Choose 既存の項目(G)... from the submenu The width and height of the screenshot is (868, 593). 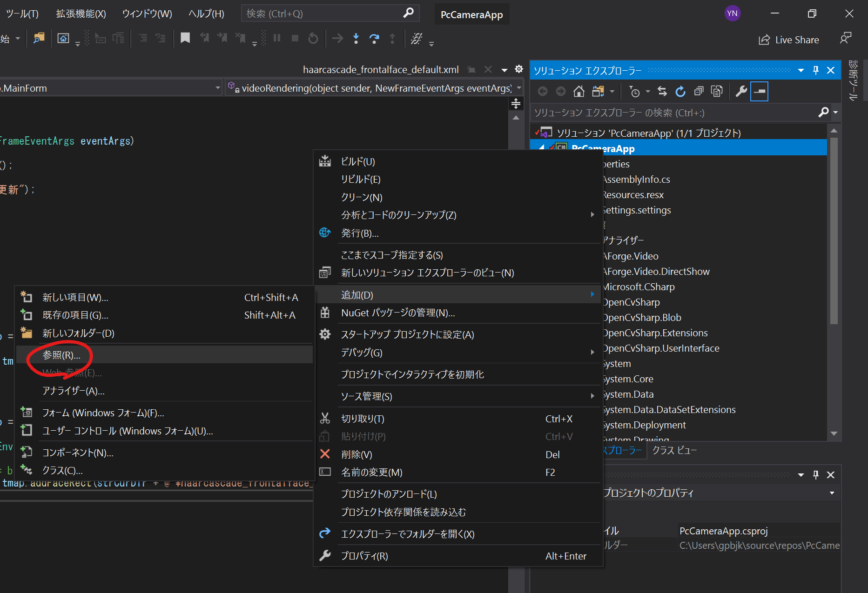165,315
